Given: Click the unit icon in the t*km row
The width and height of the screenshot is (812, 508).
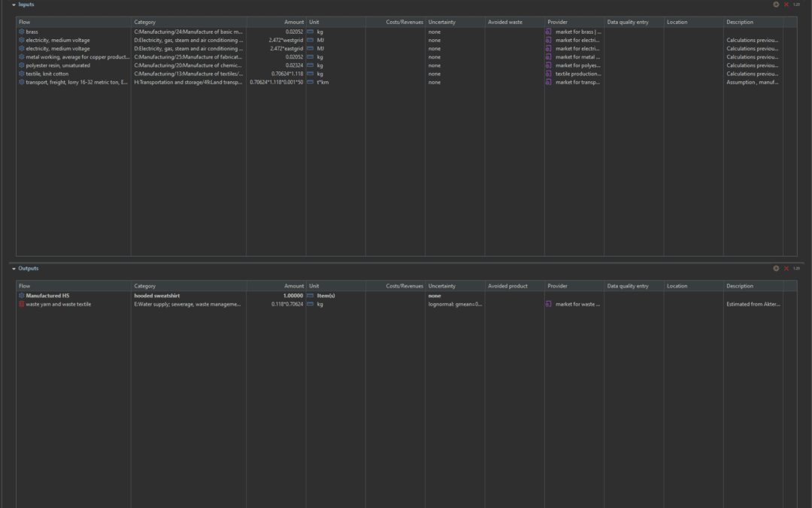Looking at the screenshot, I should [310, 82].
